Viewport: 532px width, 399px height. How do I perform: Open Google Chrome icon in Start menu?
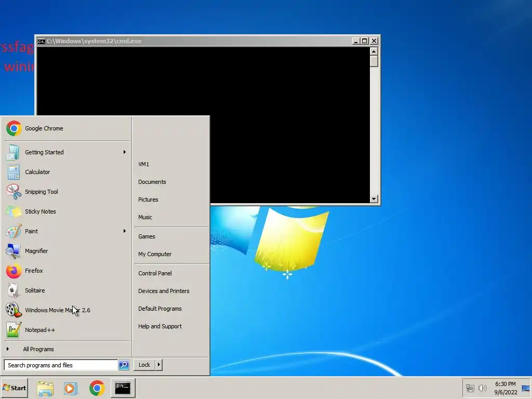[14, 128]
